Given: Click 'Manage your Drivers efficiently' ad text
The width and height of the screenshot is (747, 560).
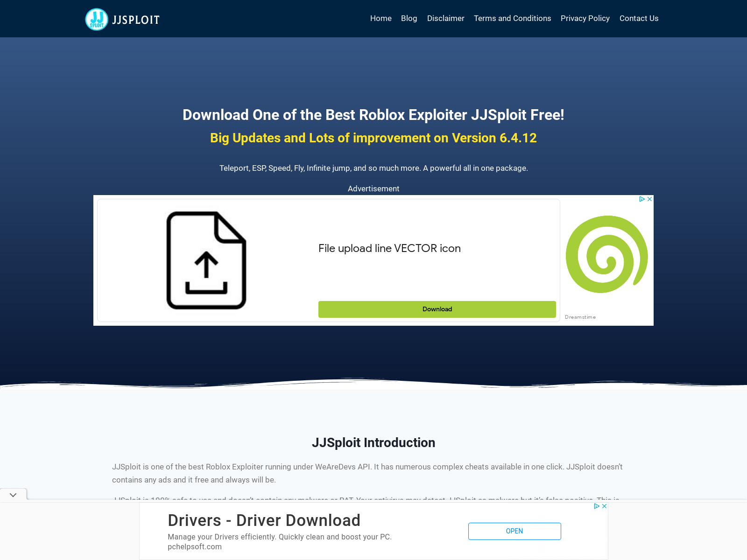Looking at the screenshot, I should point(280,537).
